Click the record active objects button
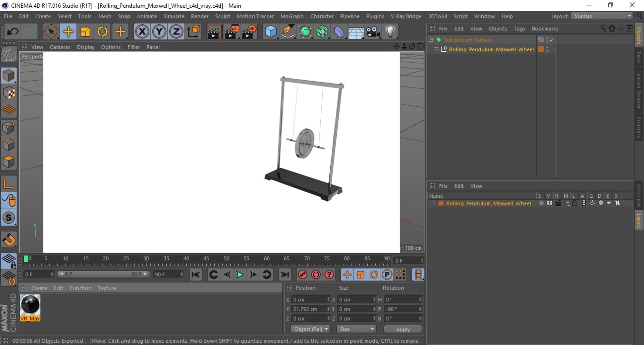644x345 pixels. pyautogui.click(x=303, y=275)
